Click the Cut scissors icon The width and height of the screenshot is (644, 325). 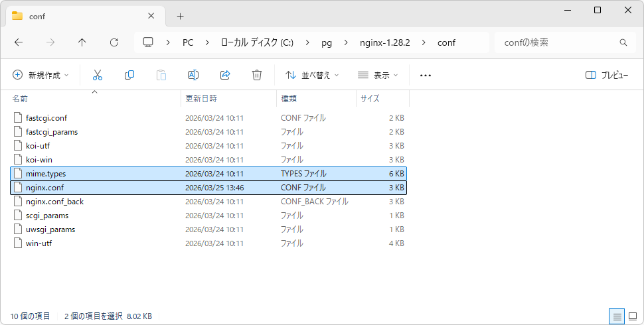click(98, 75)
